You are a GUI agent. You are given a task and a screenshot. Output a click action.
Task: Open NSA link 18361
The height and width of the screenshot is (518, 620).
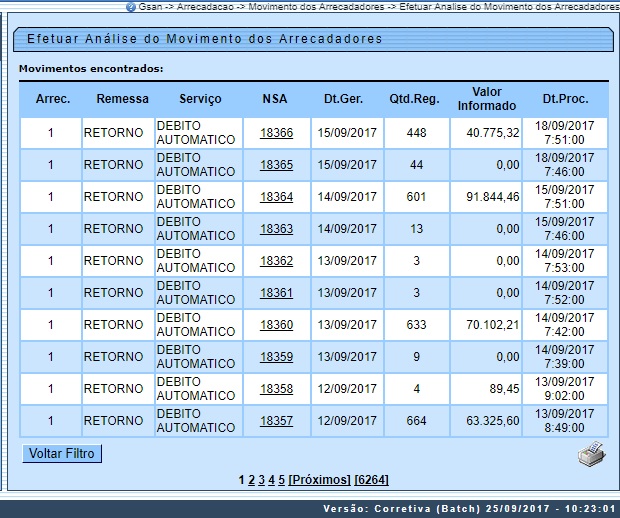click(276, 293)
